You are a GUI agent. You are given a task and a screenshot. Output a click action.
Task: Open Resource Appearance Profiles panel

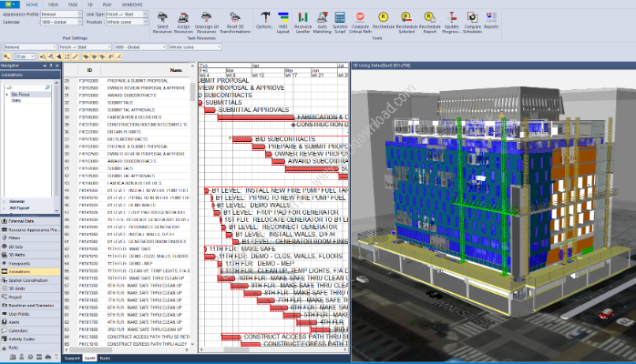click(30, 229)
